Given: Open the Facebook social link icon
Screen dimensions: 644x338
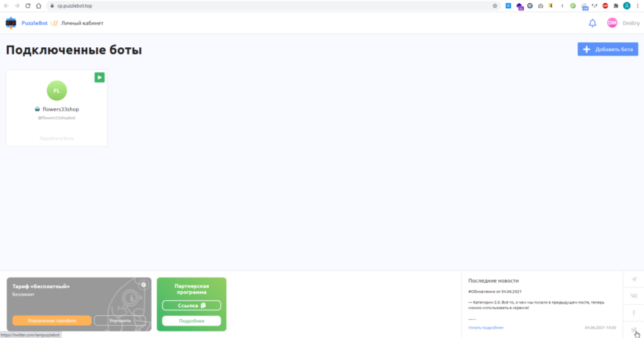Looking at the screenshot, I should click(633, 313).
